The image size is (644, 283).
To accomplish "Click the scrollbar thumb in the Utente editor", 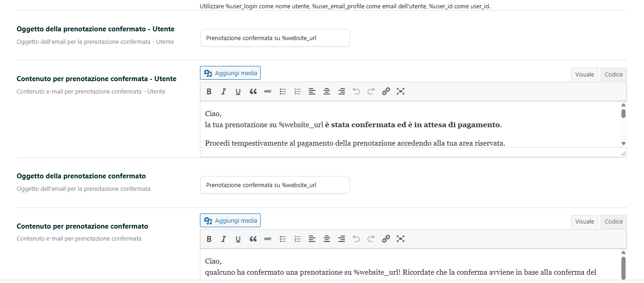I will [623, 113].
